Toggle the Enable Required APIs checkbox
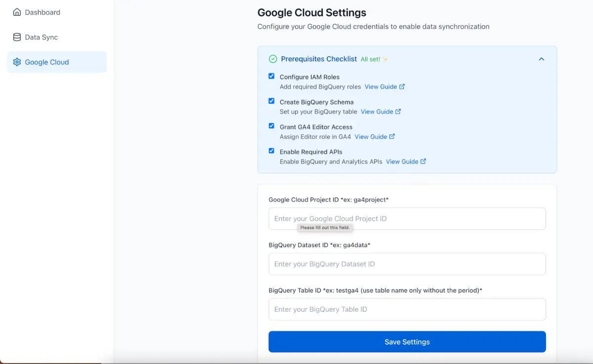593x364 pixels. [271, 151]
